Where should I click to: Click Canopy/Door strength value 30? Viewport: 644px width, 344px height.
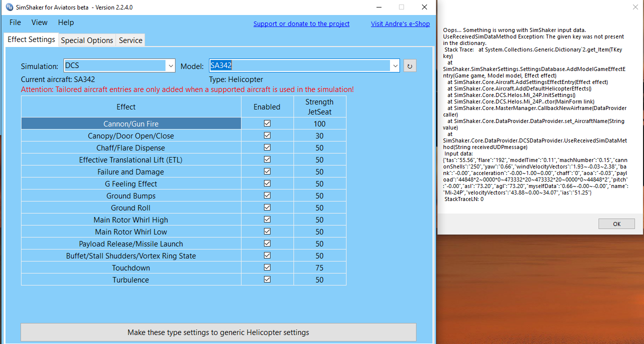(319, 135)
